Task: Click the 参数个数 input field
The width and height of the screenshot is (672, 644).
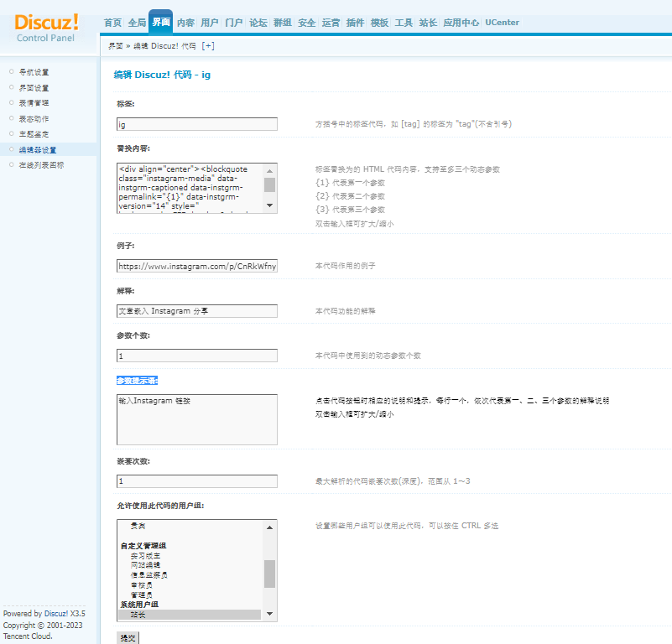Action: pos(197,356)
